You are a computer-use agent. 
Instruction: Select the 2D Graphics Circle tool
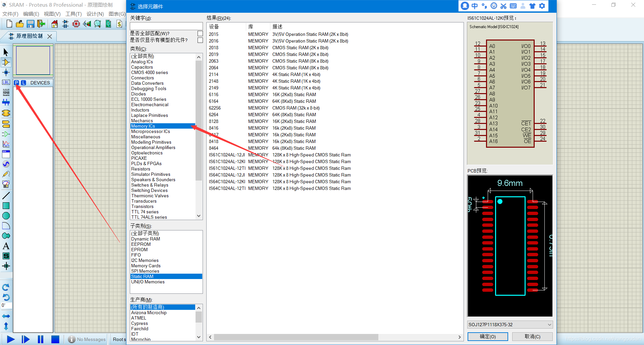(x=6, y=216)
